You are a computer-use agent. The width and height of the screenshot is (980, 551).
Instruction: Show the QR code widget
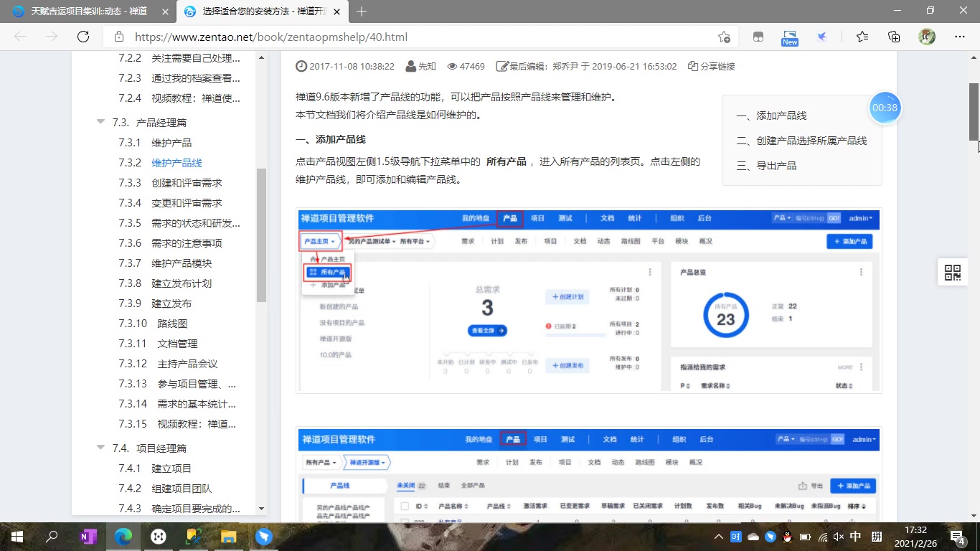click(953, 273)
